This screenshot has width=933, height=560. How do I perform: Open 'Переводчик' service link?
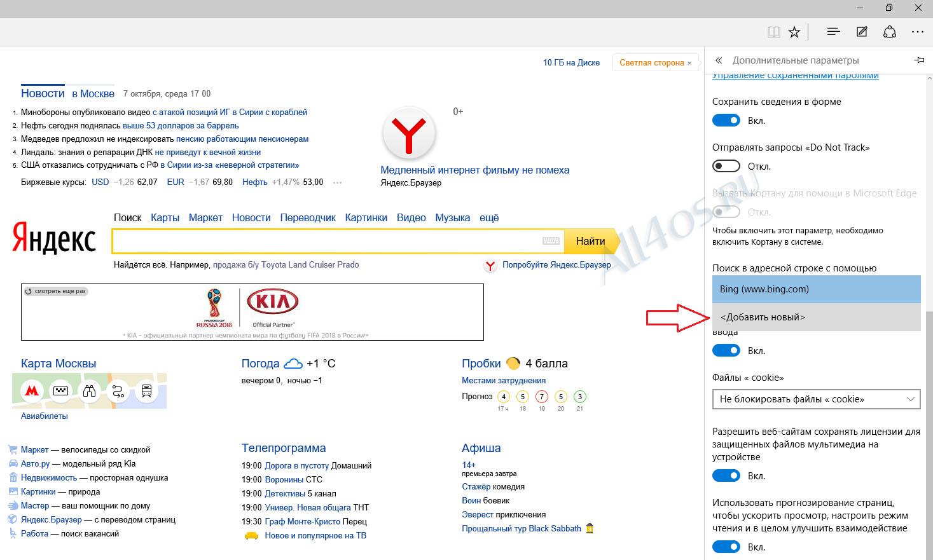308,217
